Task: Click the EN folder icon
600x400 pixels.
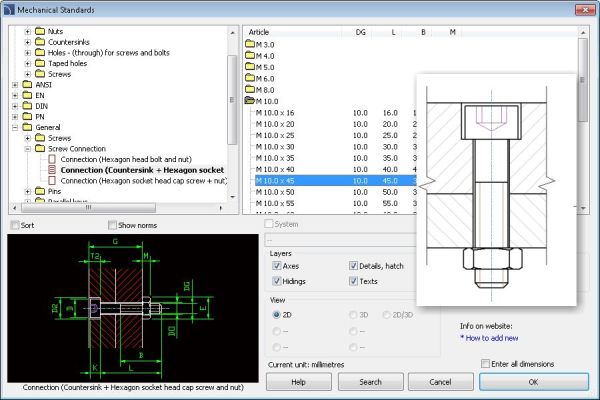Action: (x=27, y=95)
